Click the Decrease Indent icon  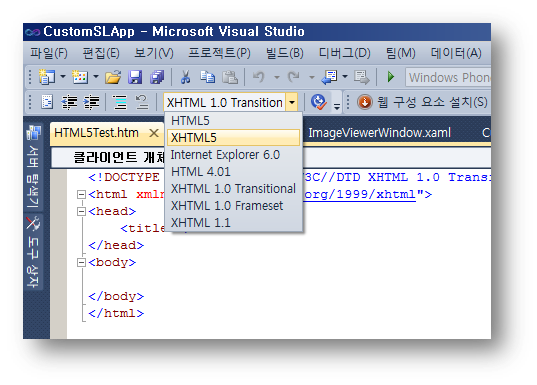click(x=69, y=102)
